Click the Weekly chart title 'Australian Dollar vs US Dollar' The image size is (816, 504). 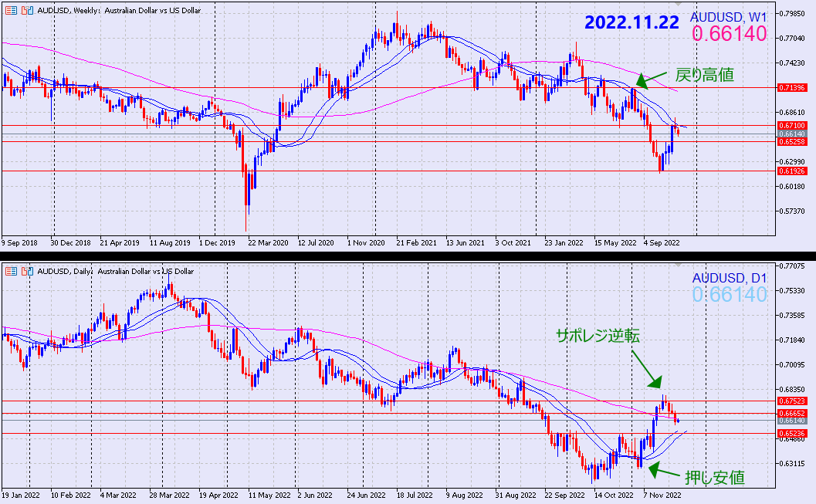point(152,10)
